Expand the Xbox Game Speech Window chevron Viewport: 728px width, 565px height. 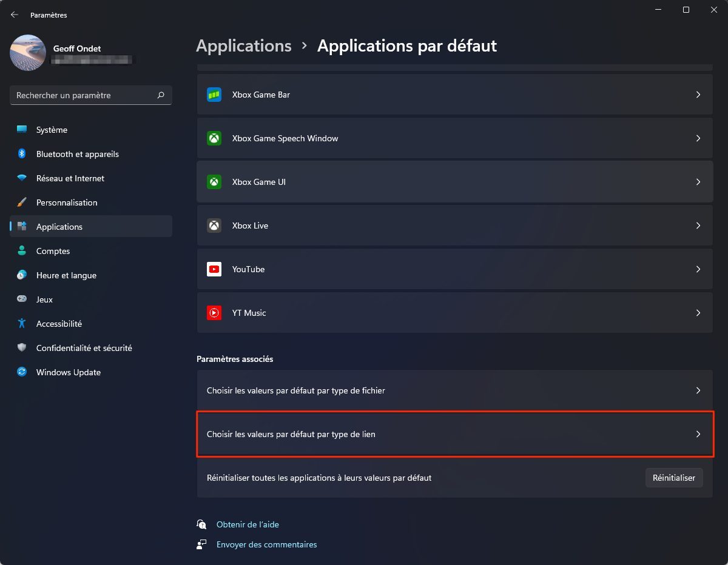tap(698, 138)
